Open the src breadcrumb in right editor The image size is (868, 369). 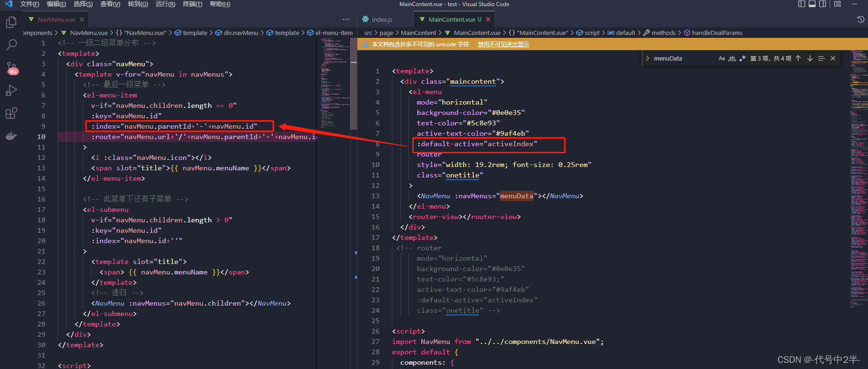click(x=368, y=33)
